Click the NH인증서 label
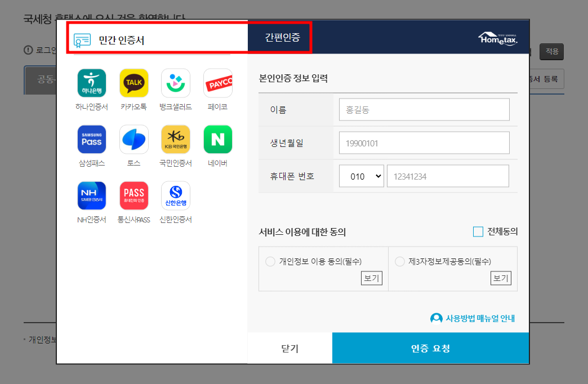Screen dimensions: 588x384 pos(91,220)
